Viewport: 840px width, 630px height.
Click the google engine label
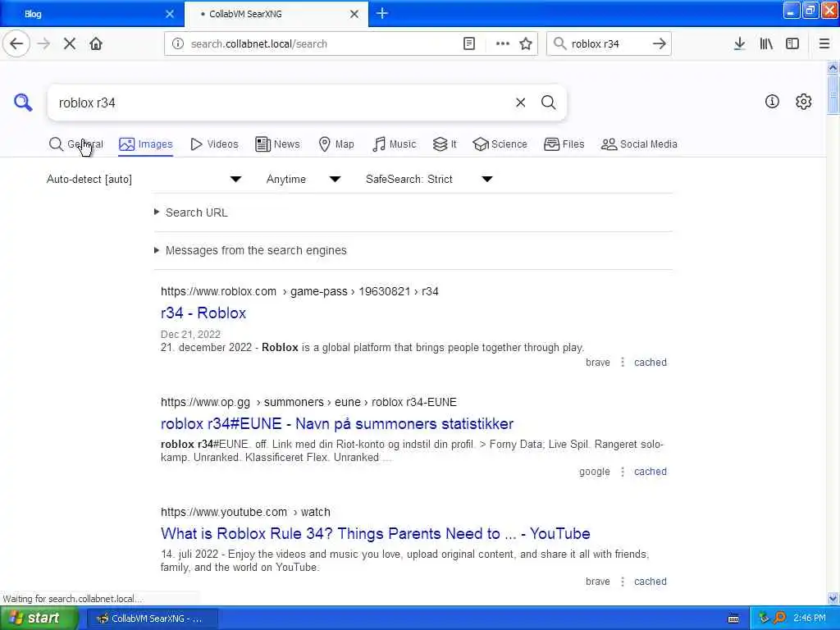[x=595, y=472]
